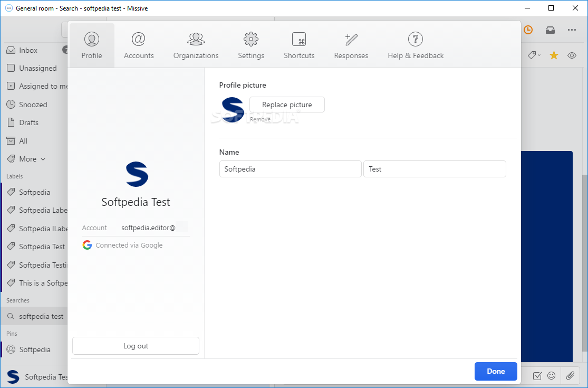This screenshot has height=388, width=588.
Task: Open the Shortcuts tab
Action: (x=299, y=45)
